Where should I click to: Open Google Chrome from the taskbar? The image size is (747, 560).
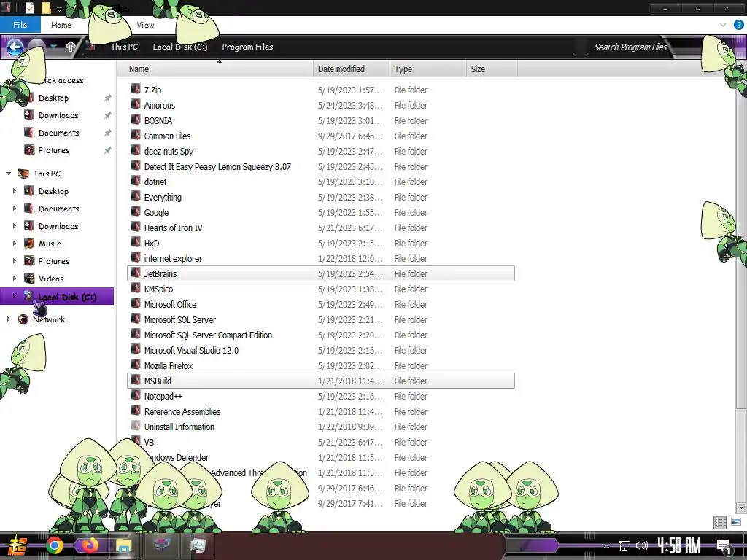coord(54,545)
